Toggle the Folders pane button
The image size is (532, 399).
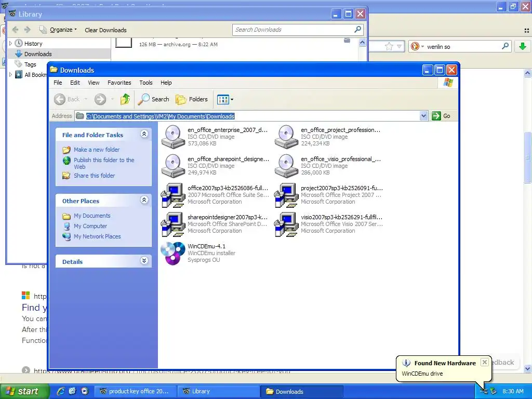(x=192, y=99)
